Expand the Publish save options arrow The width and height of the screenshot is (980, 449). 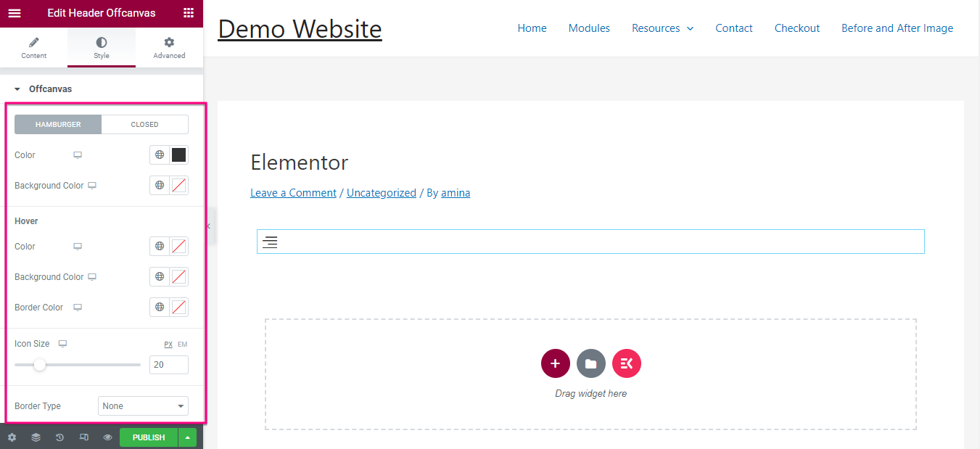click(x=188, y=437)
